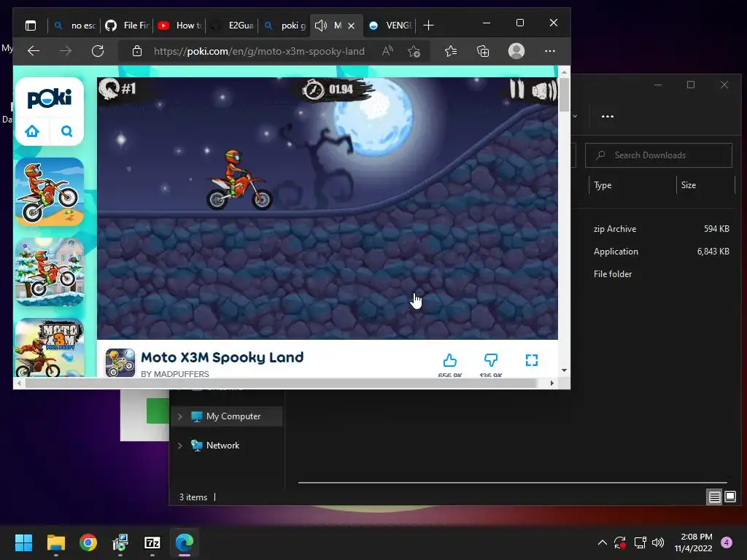Dislike the game with thumbs down

coord(491,360)
